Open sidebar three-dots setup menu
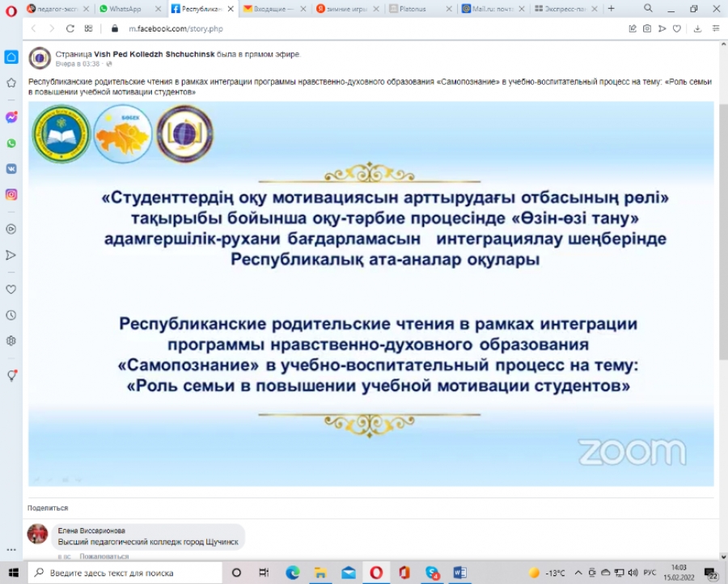 (11, 550)
